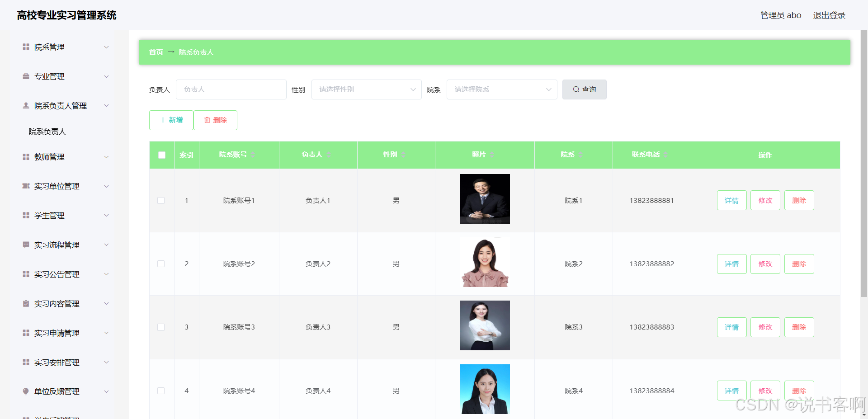Click the page vertical scrollbar

coord(864,163)
